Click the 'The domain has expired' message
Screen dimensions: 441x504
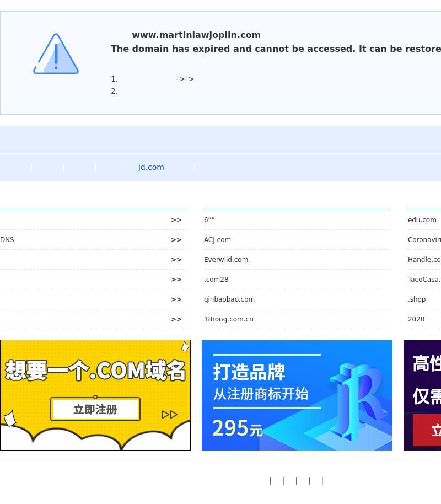coord(276,49)
